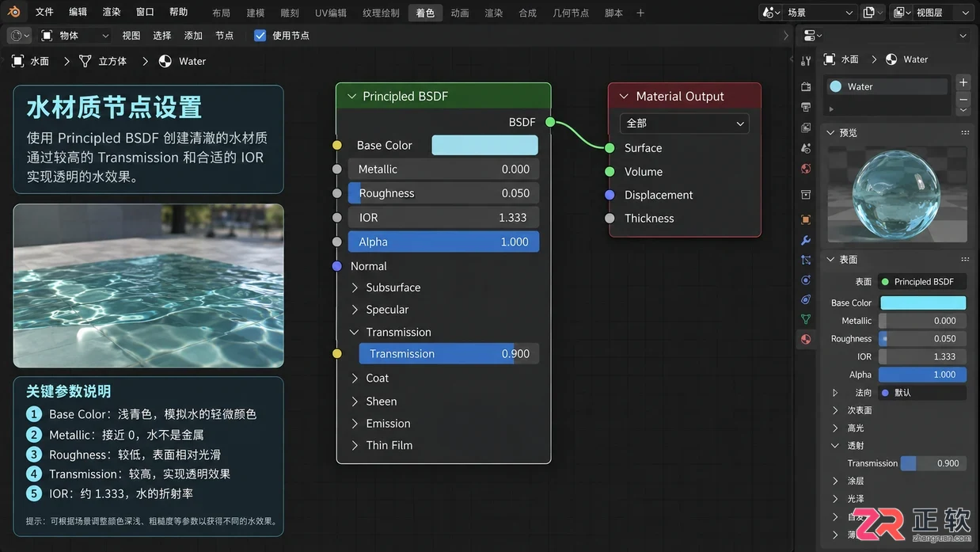Collapse the 表面 surface panel

pos(830,260)
